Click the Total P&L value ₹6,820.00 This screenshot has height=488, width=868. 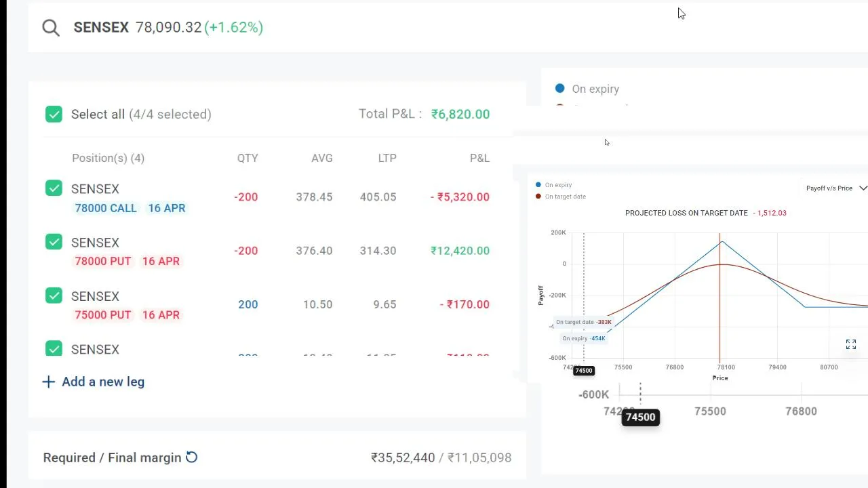pyautogui.click(x=460, y=114)
